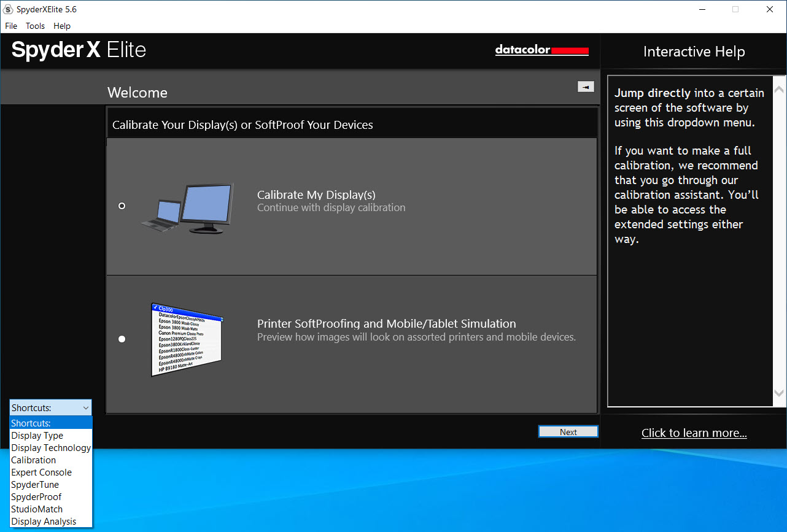The height and width of the screenshot is (532, 787).
Task: Minimize the SpyderXElite window
Action: (702, 9)
